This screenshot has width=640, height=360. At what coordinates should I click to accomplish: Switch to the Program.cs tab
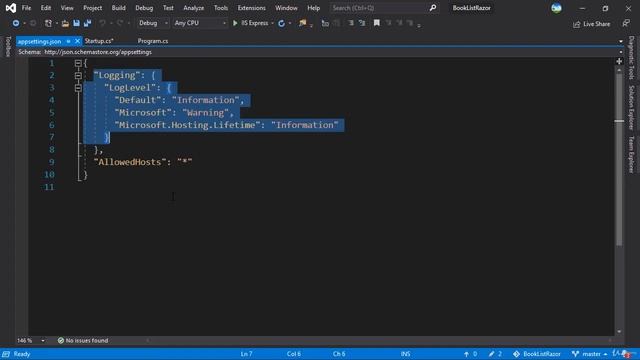[153, 41]
